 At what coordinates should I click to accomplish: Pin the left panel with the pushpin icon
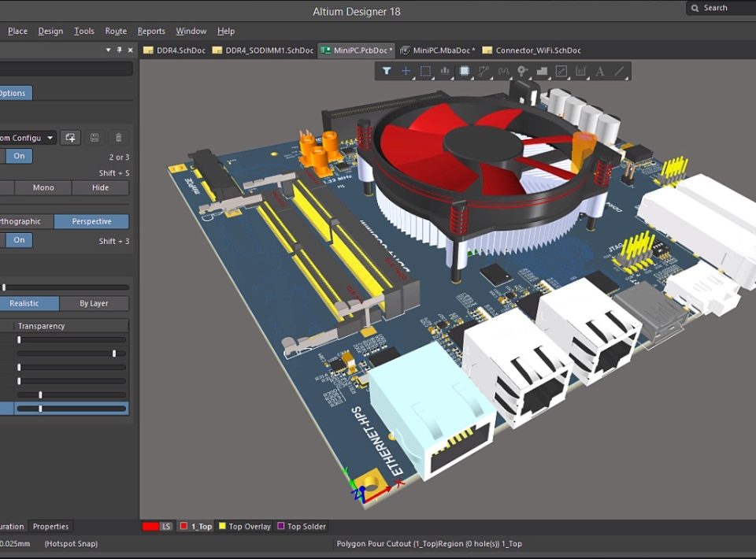pos(119,50)
